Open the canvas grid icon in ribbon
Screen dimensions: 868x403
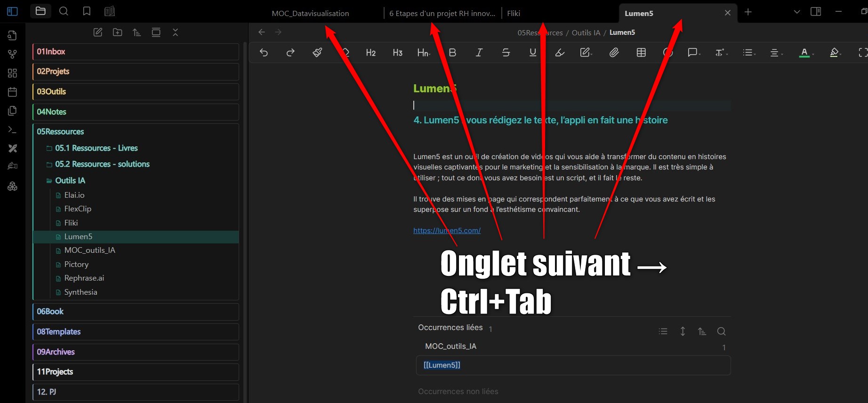(13, 73)
